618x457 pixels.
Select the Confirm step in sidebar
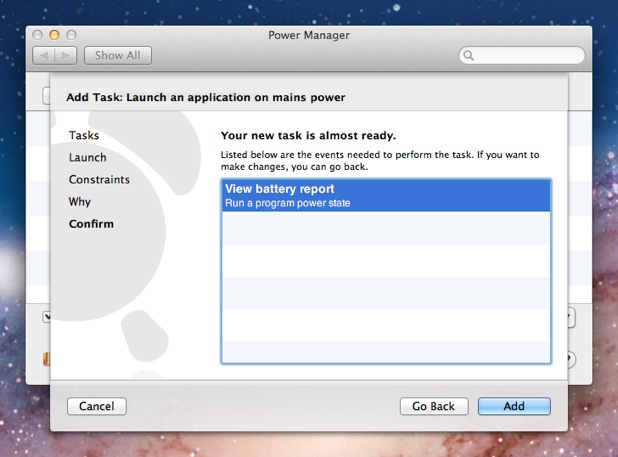point(91,224)
